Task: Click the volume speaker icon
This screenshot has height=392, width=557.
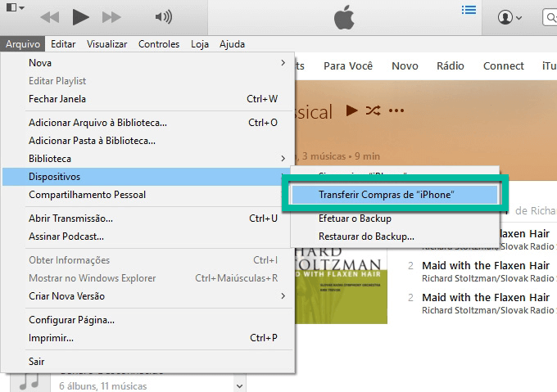Action: [163, 16]
